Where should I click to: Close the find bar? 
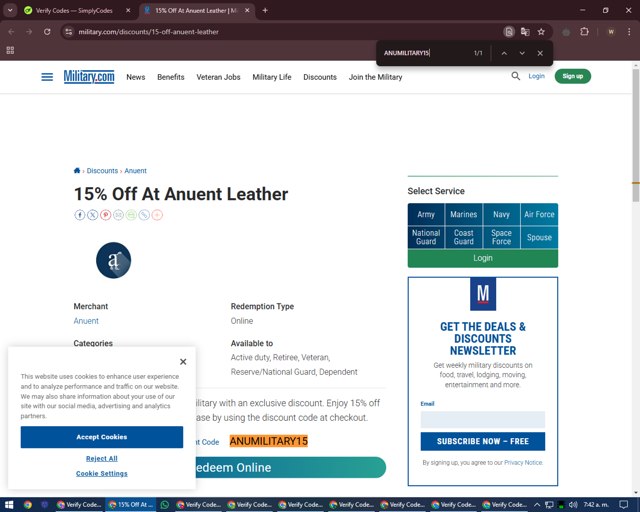[540, 53]
